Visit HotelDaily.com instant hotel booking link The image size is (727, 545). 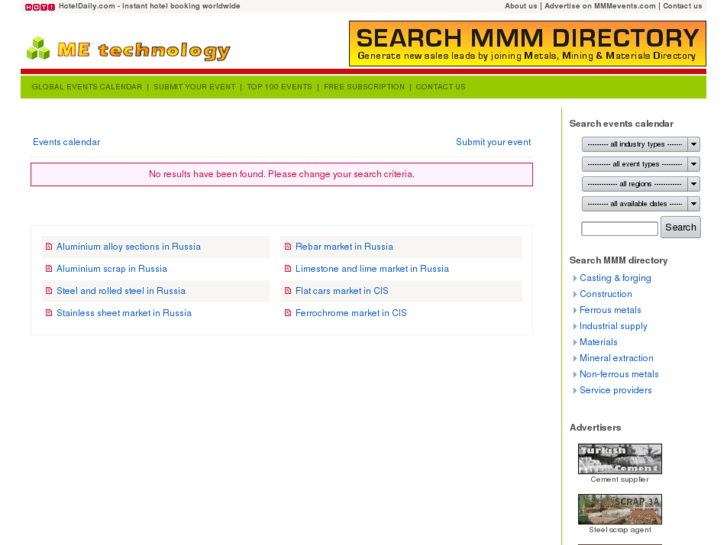click(x=149, y=6)
